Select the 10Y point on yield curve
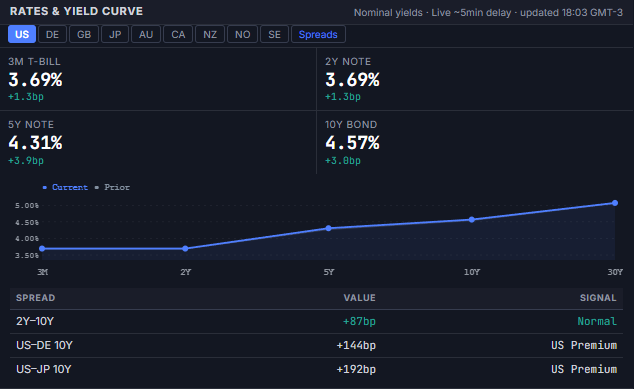 (x=471, y=220)
